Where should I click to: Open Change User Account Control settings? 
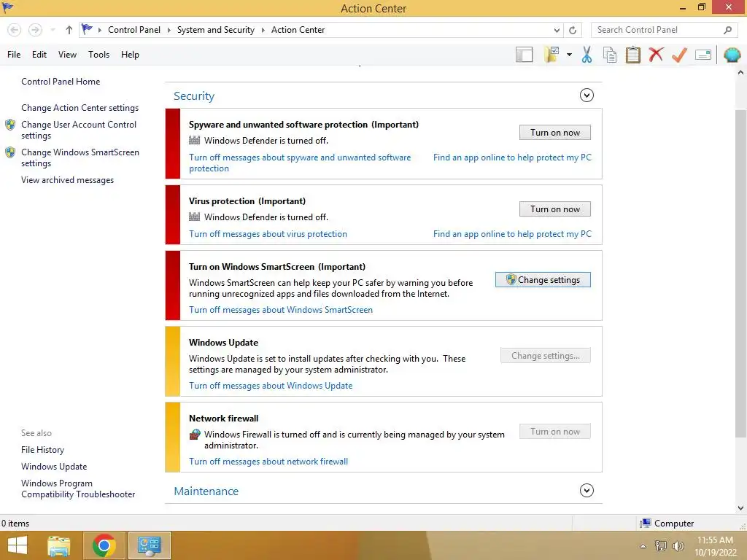[79, 130]
